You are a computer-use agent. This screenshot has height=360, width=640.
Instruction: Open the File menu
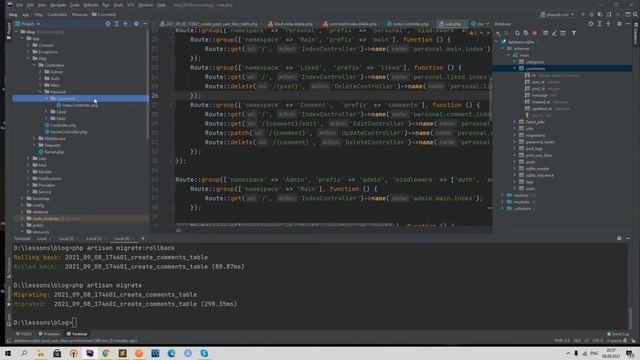pos(20,5)
